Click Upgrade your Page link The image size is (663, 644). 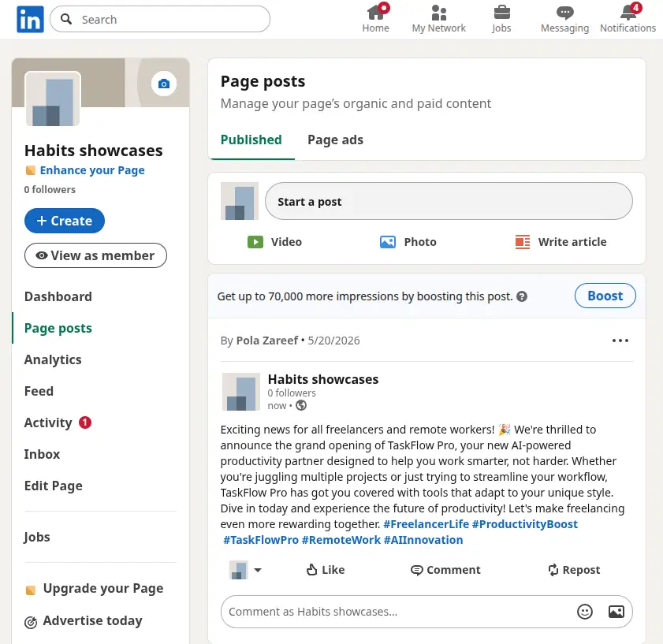pos(103,589)
